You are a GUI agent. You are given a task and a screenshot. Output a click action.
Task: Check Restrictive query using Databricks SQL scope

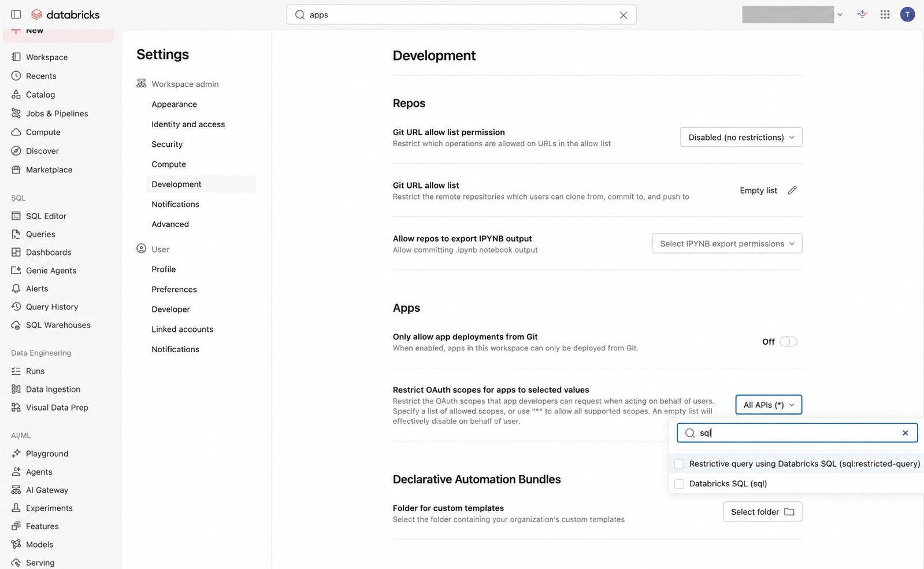point(679,464)
